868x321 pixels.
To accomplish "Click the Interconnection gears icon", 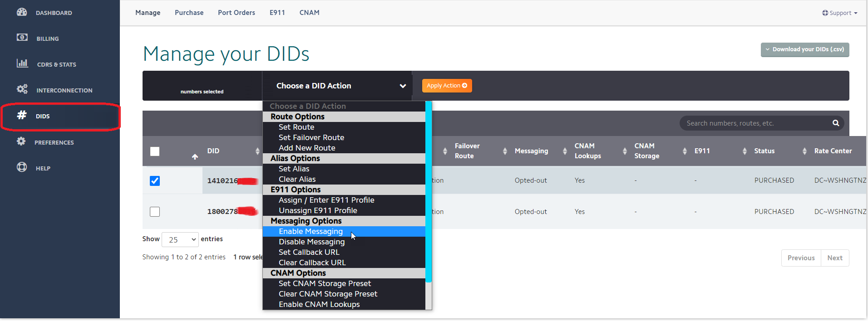I will [x=22, y=89].
